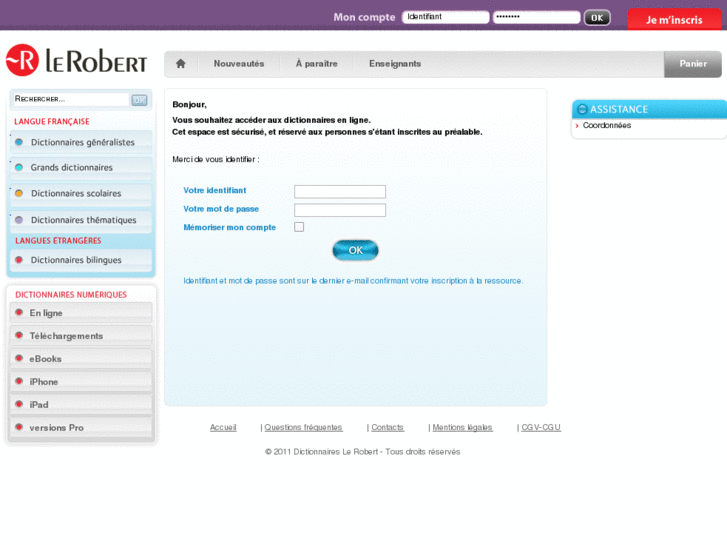This screenshot has width=727, height=545.
Task: Select versions Pro in the sidebar
Action: [x=81, y=428]
